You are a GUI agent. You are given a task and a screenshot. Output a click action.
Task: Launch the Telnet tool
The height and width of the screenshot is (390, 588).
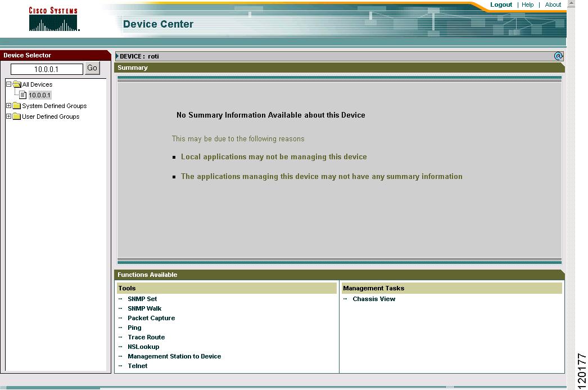click(137, 366)
